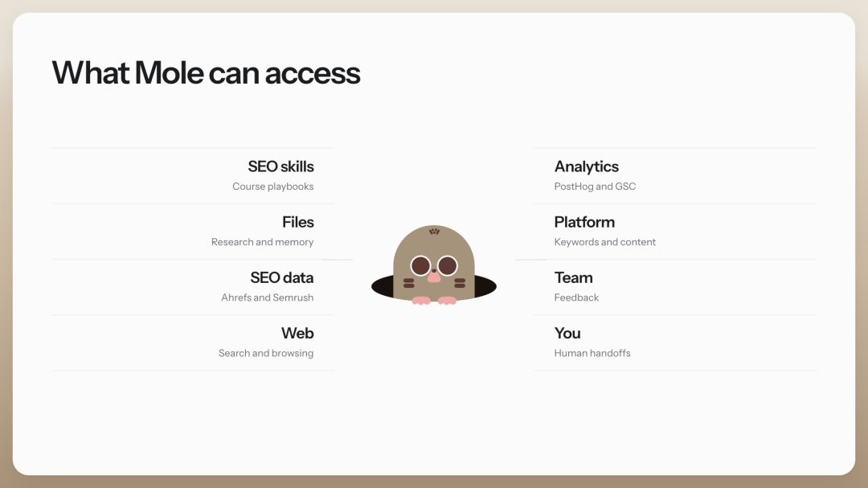Click 'PostHog and GSC' subtitle
Image resolution: width=868 pixels, height=488 pixels.
(595, 187)
